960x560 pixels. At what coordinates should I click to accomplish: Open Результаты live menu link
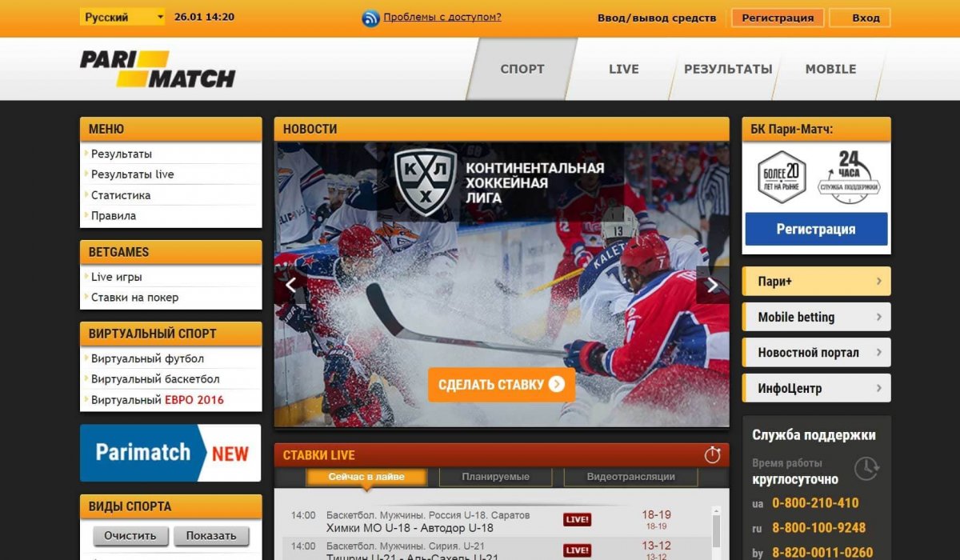[132, 174]
